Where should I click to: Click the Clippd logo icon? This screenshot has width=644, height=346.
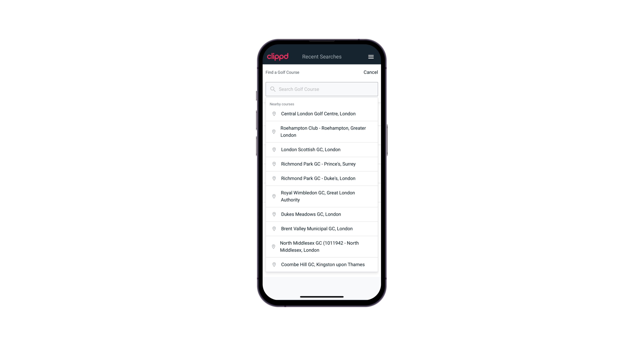point(278,57)
